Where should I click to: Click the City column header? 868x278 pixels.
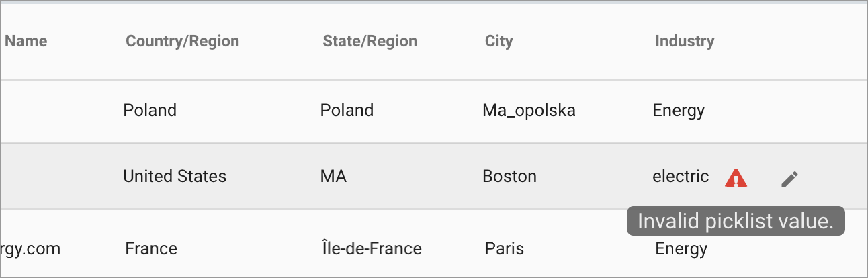[x=498, y=41]
